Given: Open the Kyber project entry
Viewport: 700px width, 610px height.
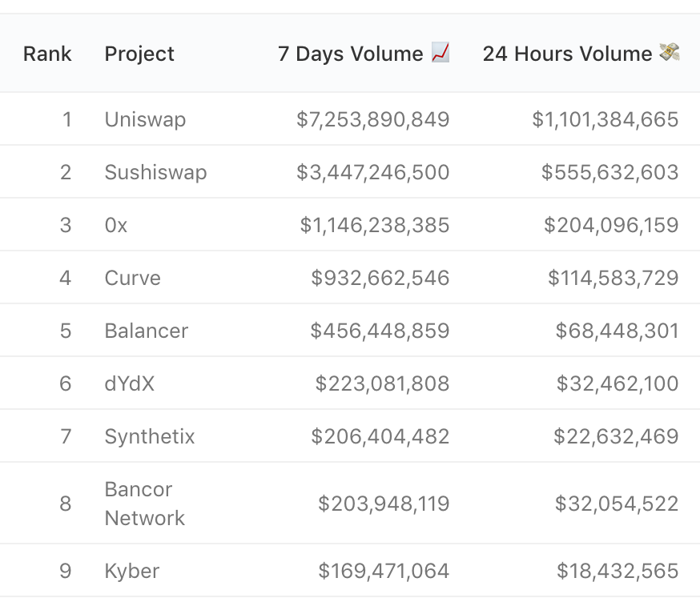Looking at the screenshot, I should [132, 571].
